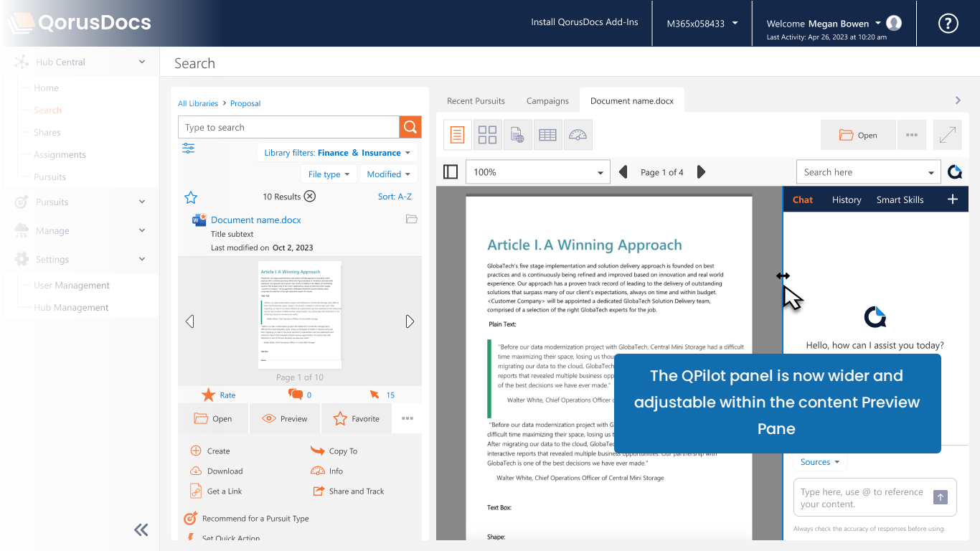Viewport: 980px width, 551px height.
Task: Click more actions ellipsis beside Favorite
Action: coord(407,418)
